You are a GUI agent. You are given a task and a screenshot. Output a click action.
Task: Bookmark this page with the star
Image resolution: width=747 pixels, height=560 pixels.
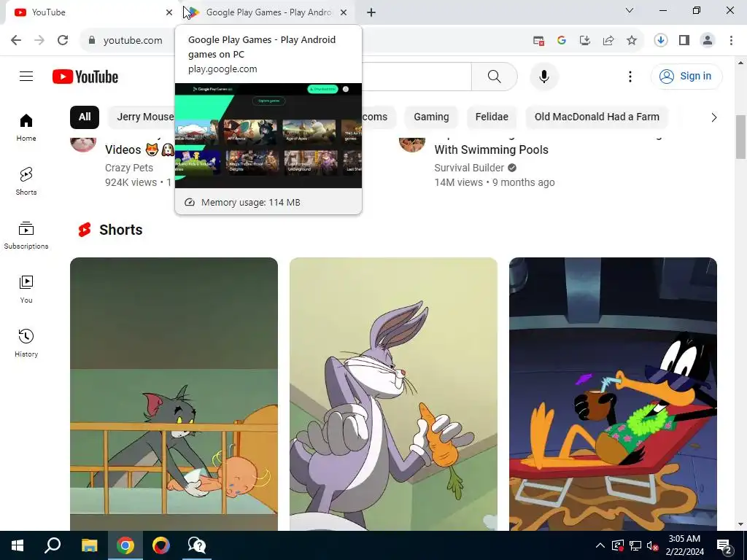click(x=631, y=41)
